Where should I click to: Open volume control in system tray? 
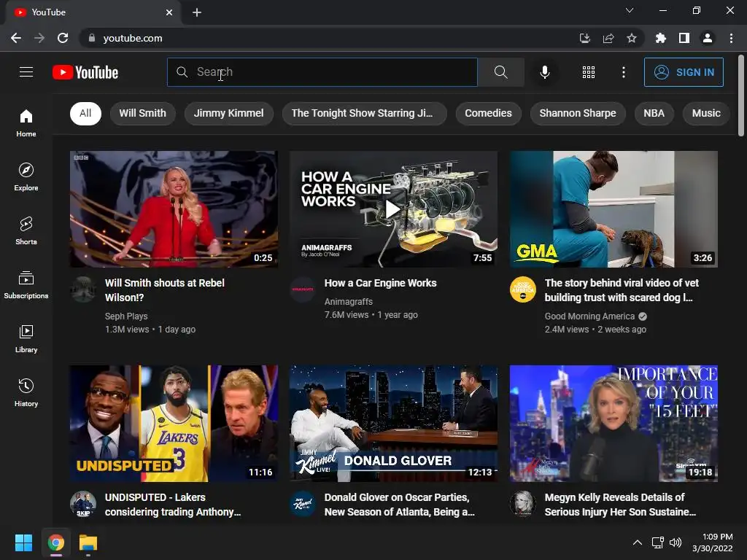coord(676,542)
